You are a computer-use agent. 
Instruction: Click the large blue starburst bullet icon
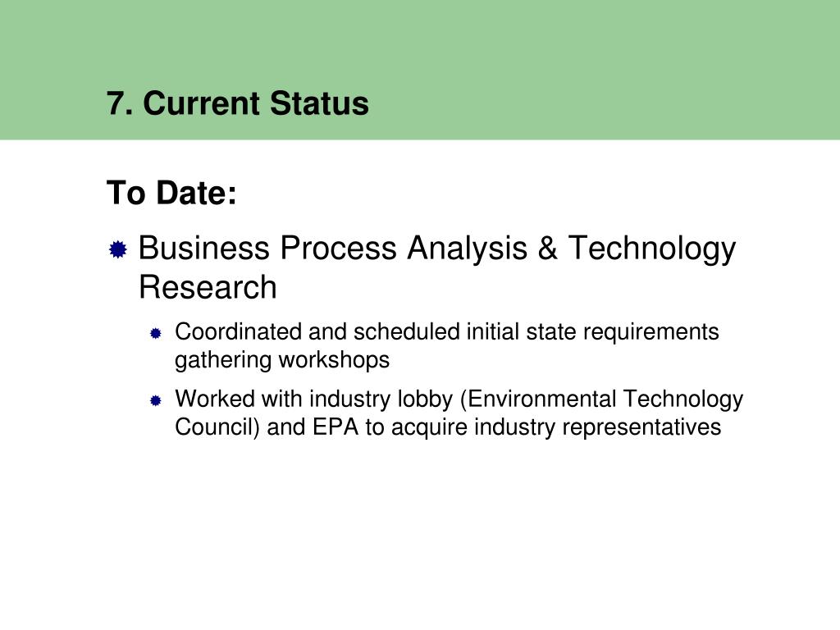pyautogui.click(x=118, y=249)
